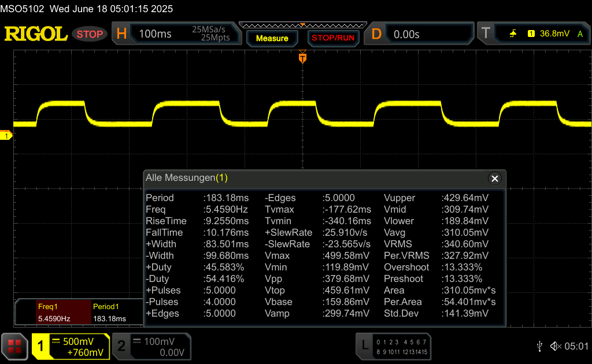Click the Tvmin -340.16ms value
This screenshot has width=592, height=364.
click(347, 221)
